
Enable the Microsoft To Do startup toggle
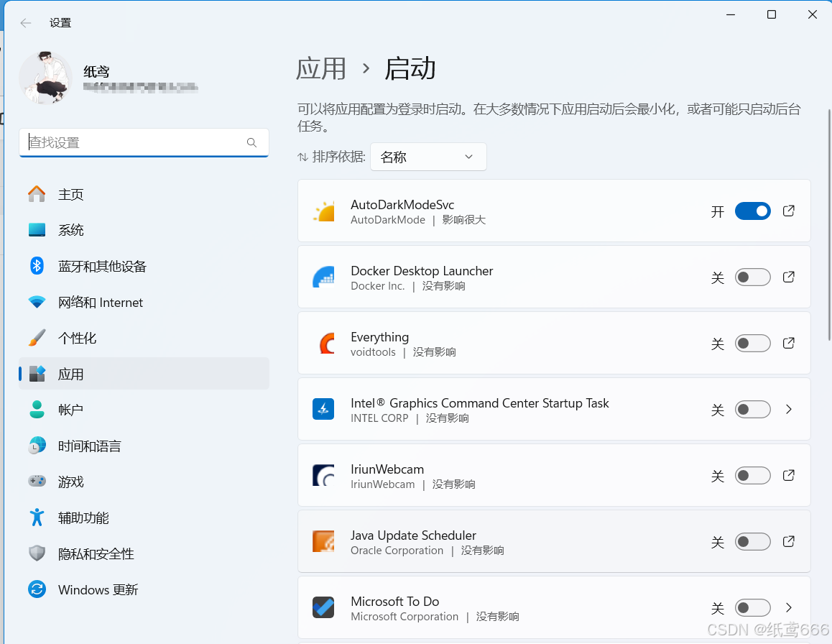click(x=752, y=608)
